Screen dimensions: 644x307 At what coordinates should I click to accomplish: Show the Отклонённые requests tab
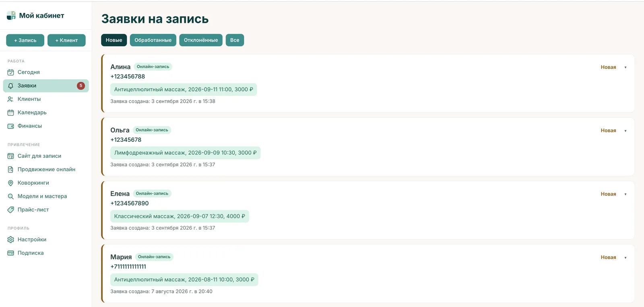click(x=201, y=40)
